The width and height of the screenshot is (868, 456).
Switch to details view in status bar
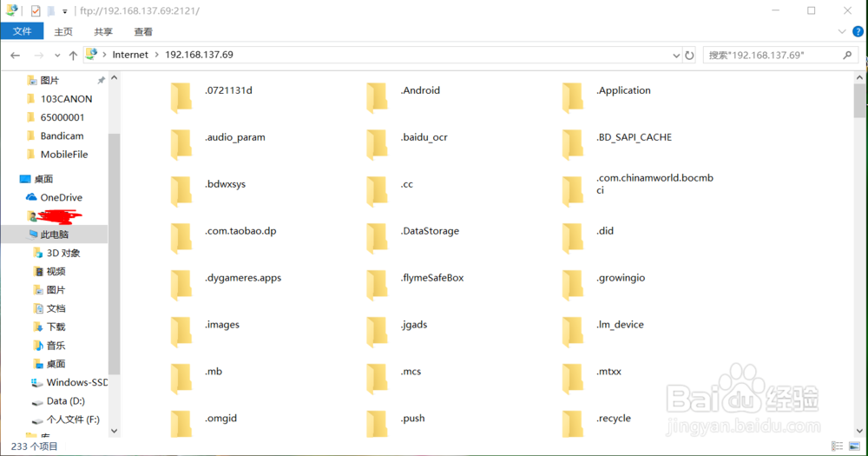coord(837,446)
